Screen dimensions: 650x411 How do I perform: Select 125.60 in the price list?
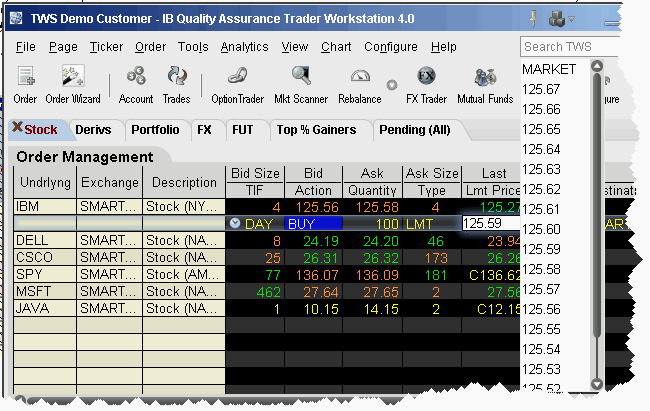(x=541, y=229)
